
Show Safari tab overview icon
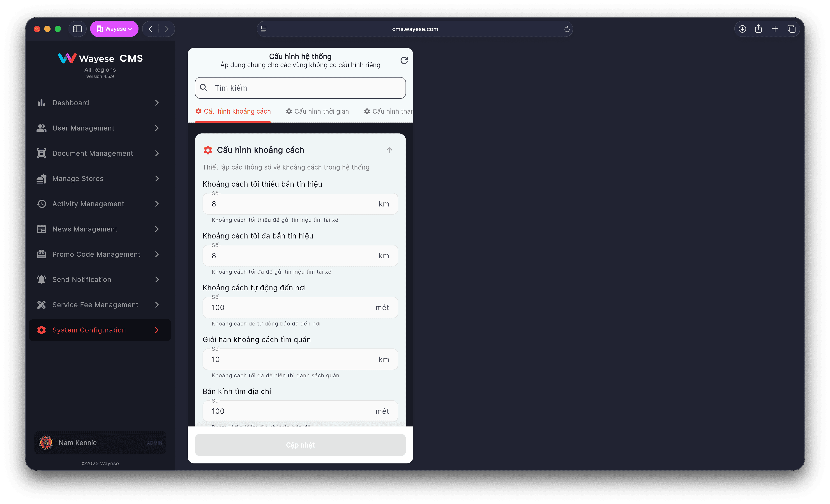pyautogui.click(x=791, y=29)
